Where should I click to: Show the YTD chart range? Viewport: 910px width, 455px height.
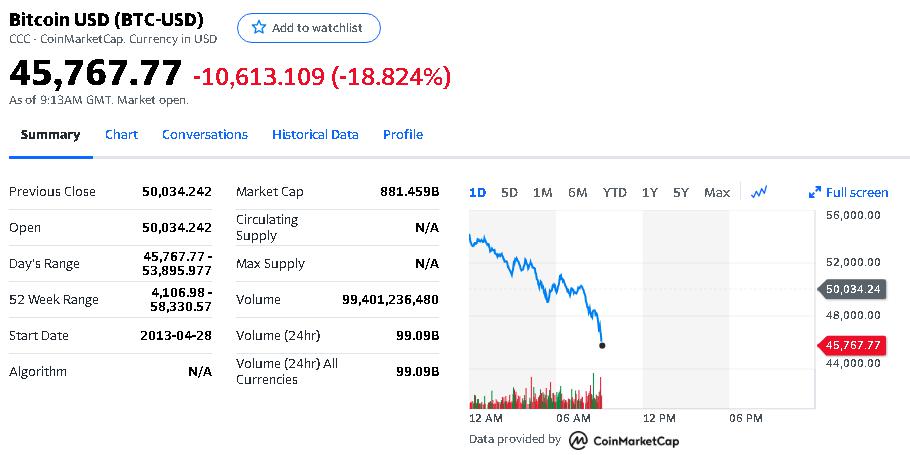coord(614,193)
